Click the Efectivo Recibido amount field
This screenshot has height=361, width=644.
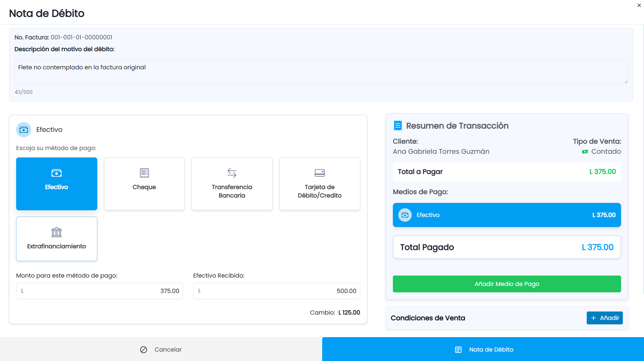pos(277,291)
